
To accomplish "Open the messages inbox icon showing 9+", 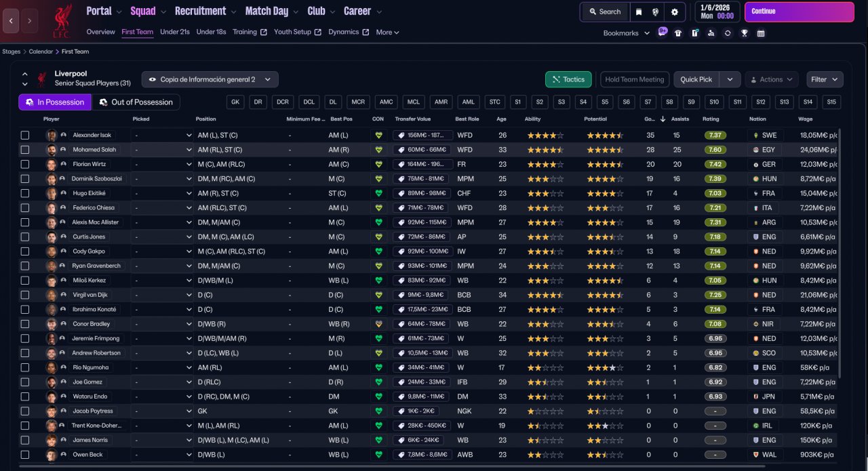I will pos(663,33).
